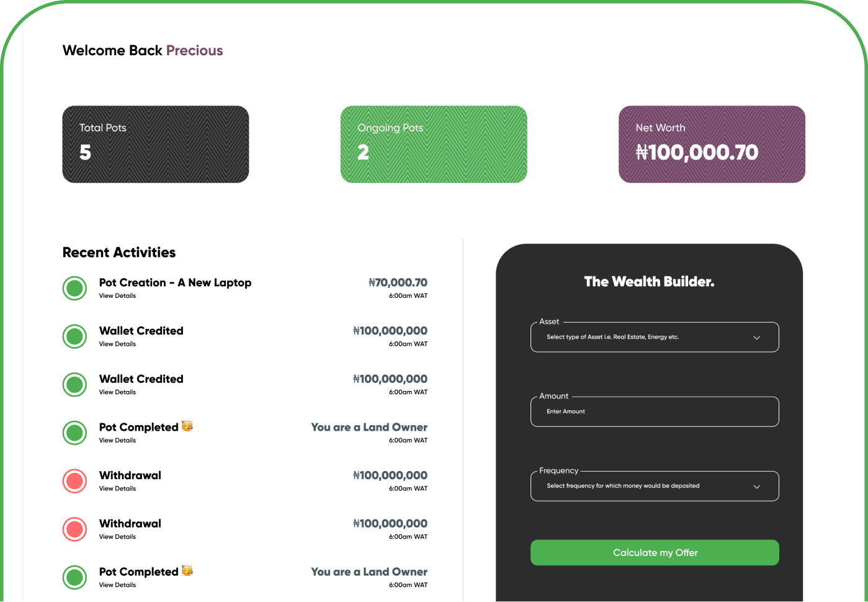Click the Total Pots summary card

(156, 144)
